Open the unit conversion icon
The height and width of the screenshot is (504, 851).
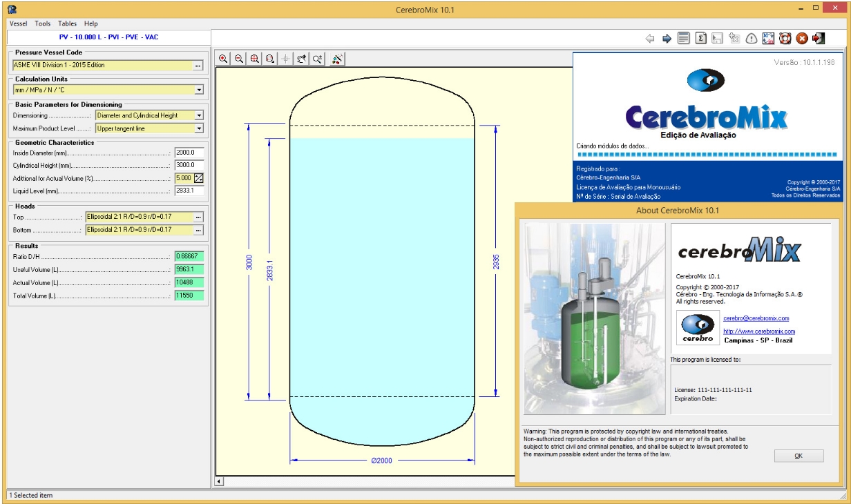click(768, 39)
